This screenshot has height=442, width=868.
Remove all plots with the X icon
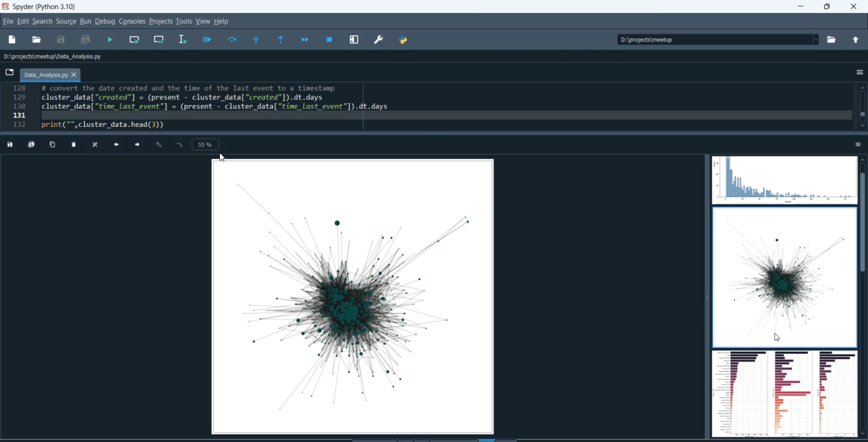point(95,145)
